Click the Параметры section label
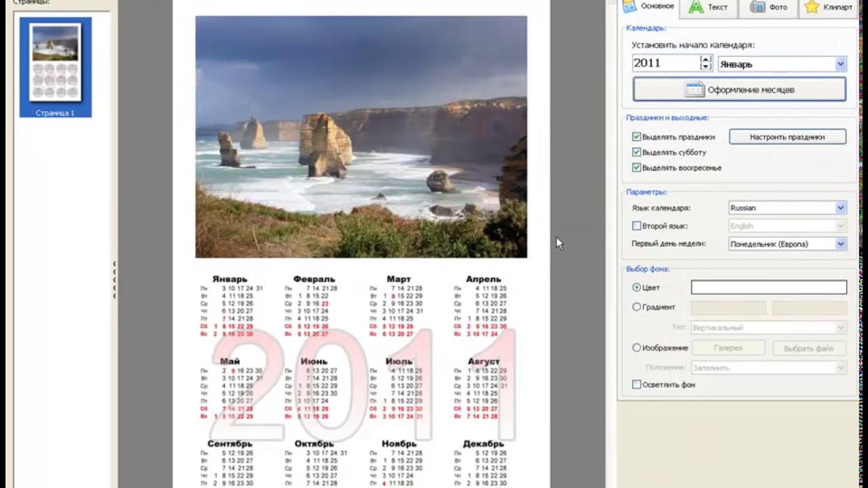Image resolution: width=868 pixels, height=488 pixels. click(x=646, y=192)
